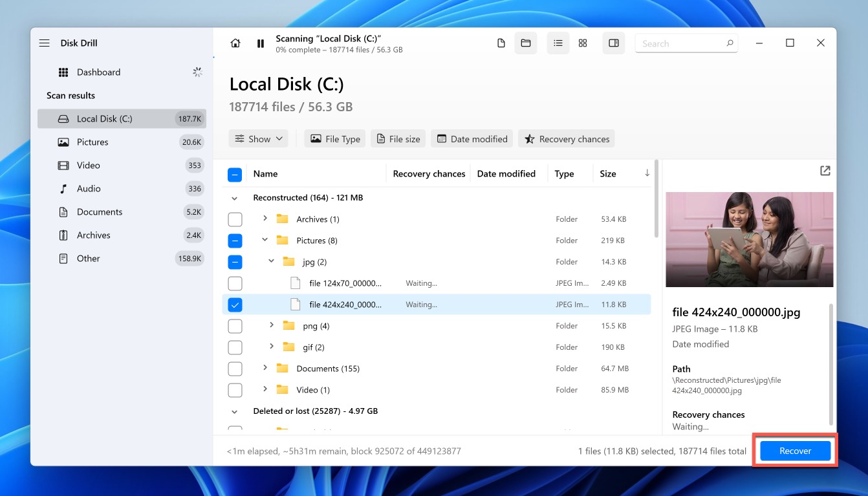
Task: Switch to file view icon
Action: click(x=501, y=43)
